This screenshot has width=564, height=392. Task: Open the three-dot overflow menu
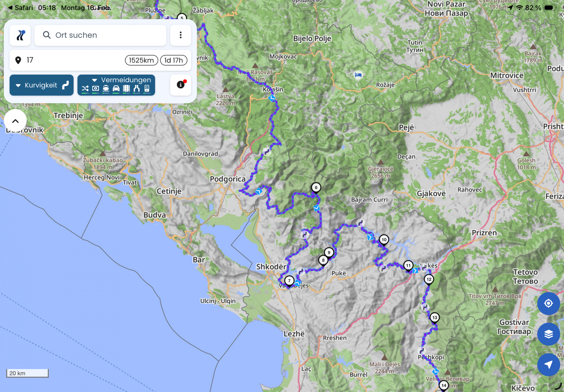[x=180, y=35]
